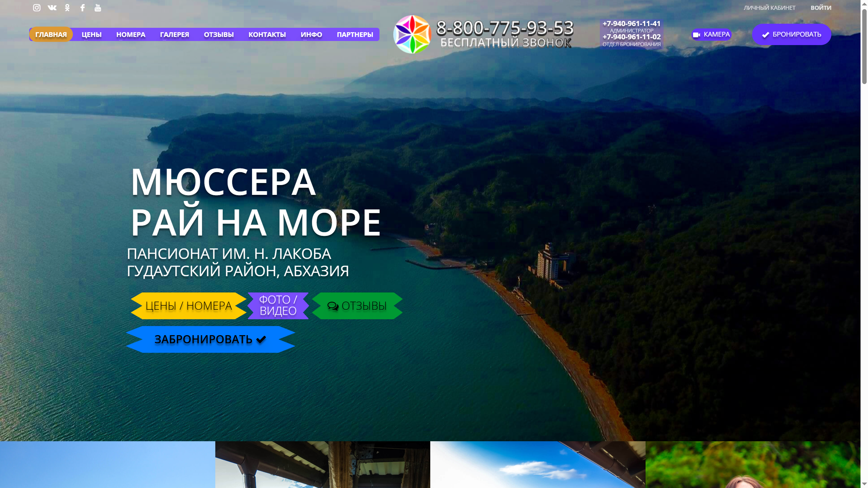The width and height of the screenshot is (868, 488).
Task: Open the ИНФО menu item
Action: coord(311,34)
